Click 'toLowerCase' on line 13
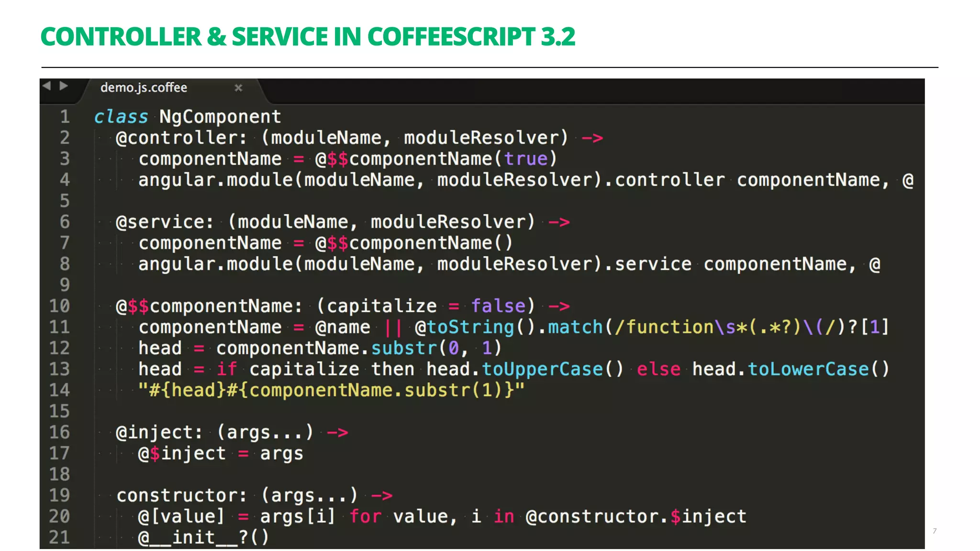 click(808, 369)
